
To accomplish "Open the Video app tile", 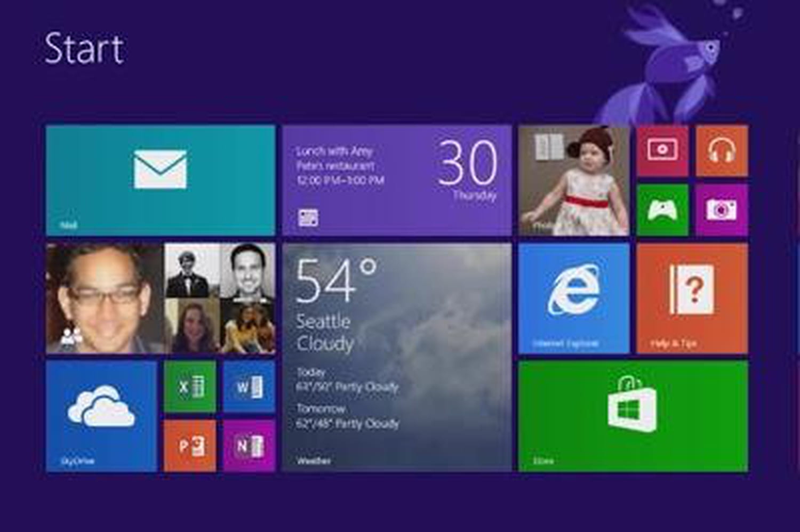I will [x=662, y=151].
